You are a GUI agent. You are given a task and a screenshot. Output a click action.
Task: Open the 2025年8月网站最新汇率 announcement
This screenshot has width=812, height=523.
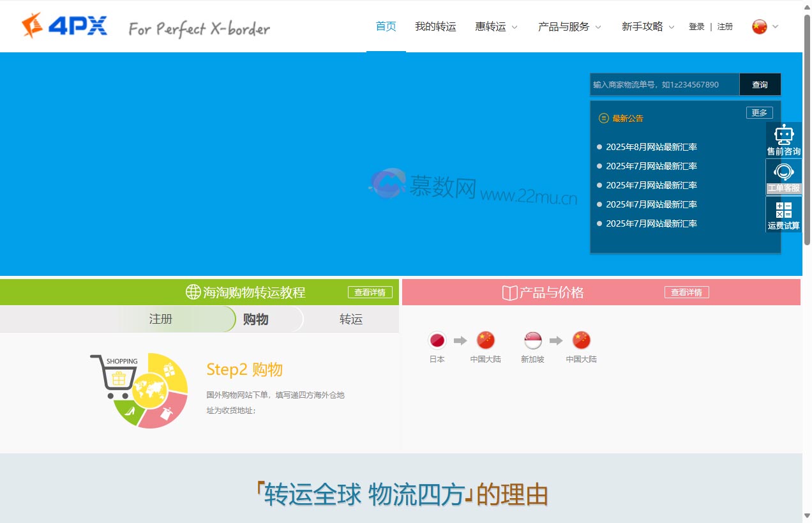coord(651,147)
